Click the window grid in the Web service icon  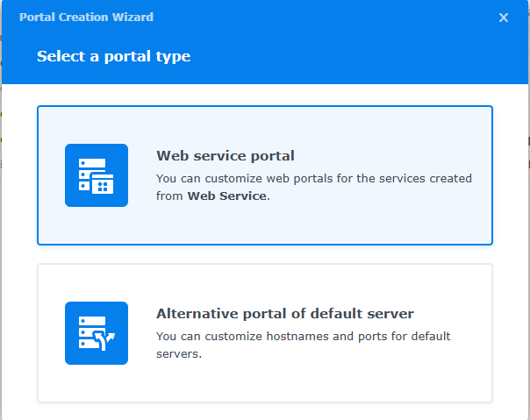click(x=105, y=184)
